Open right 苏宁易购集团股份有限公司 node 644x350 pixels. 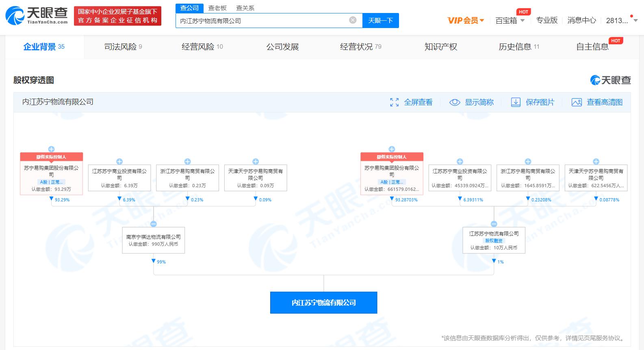coord(392,174)
